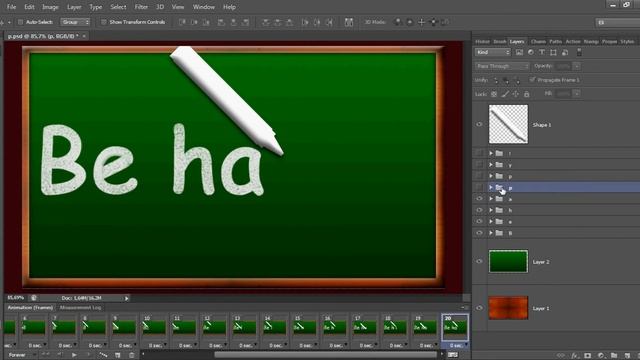
Task: Hide the B group
Action: pos(479,233)
